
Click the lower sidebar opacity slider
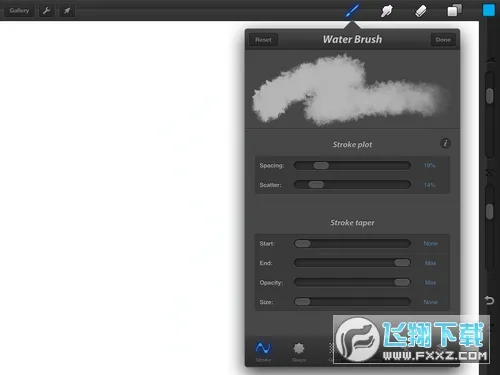(x=489, y=227)
